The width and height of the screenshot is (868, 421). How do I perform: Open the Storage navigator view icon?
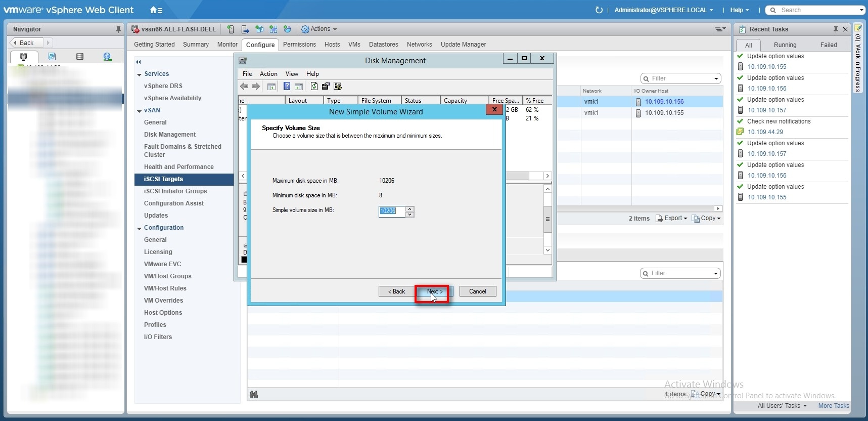[79, 57]
